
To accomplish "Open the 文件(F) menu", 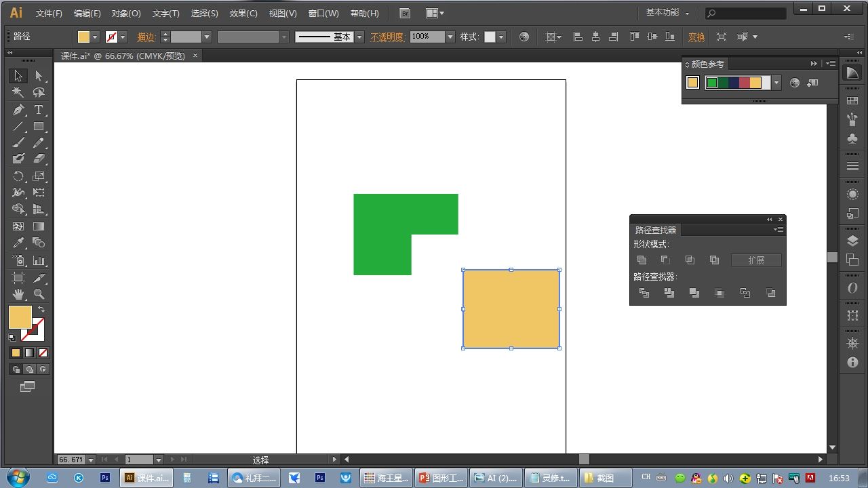I will [49, 14].
